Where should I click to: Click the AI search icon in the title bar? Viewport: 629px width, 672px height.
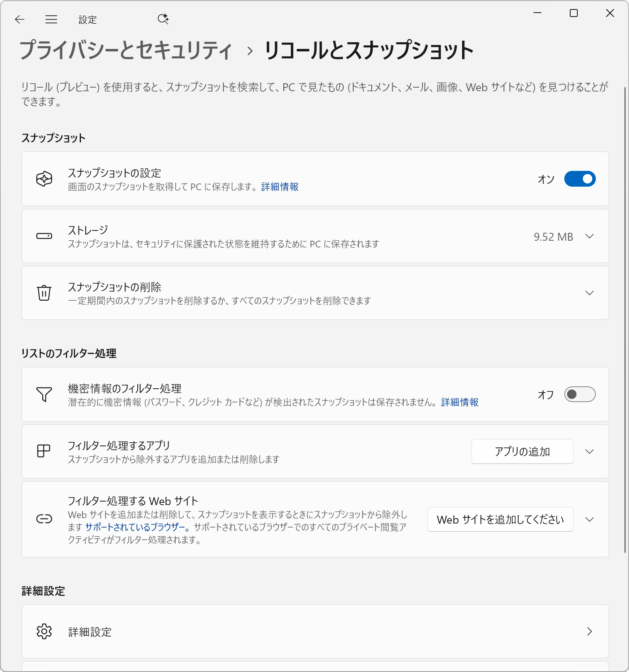point(163,19)
